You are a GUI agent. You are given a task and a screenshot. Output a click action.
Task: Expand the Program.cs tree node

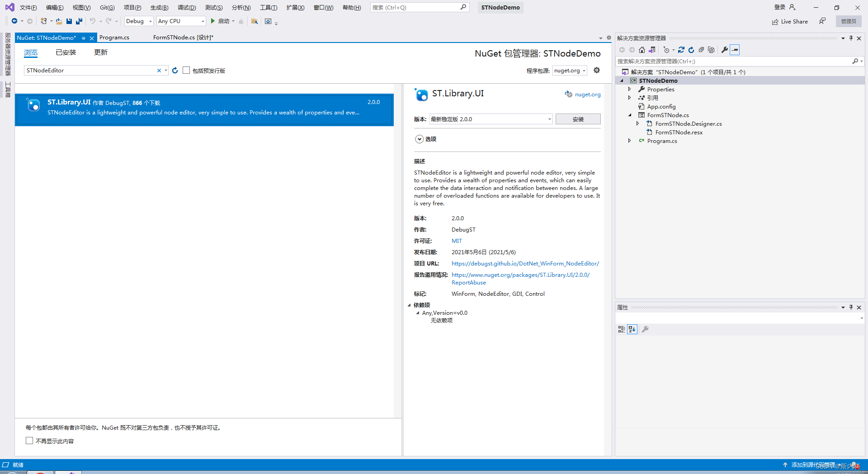629,141
